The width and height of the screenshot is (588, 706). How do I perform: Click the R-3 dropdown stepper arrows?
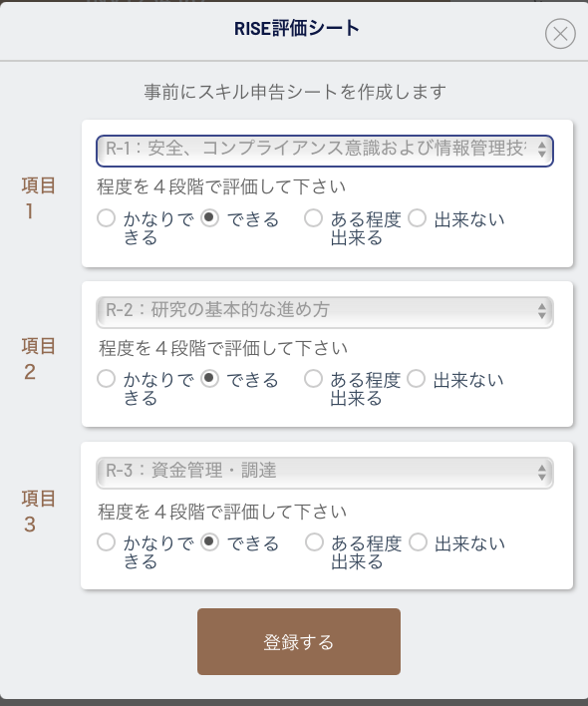(x=542, y=473)
